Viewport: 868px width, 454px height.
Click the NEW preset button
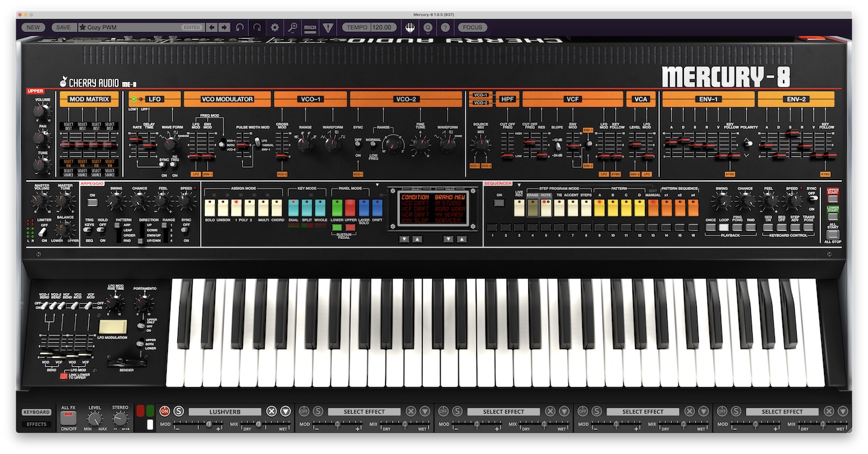coord(33,27)
